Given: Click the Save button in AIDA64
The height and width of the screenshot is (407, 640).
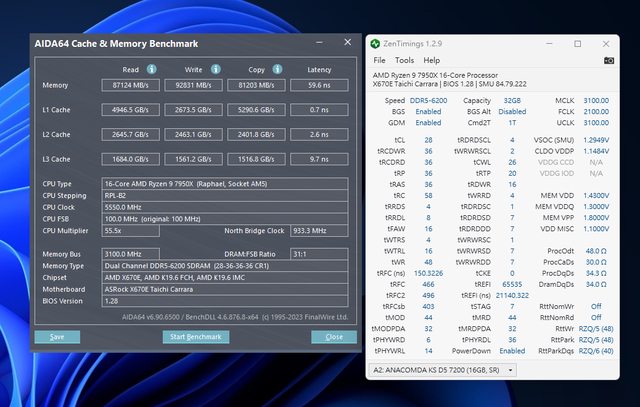Looking at the screenshot, I should 57,337.
